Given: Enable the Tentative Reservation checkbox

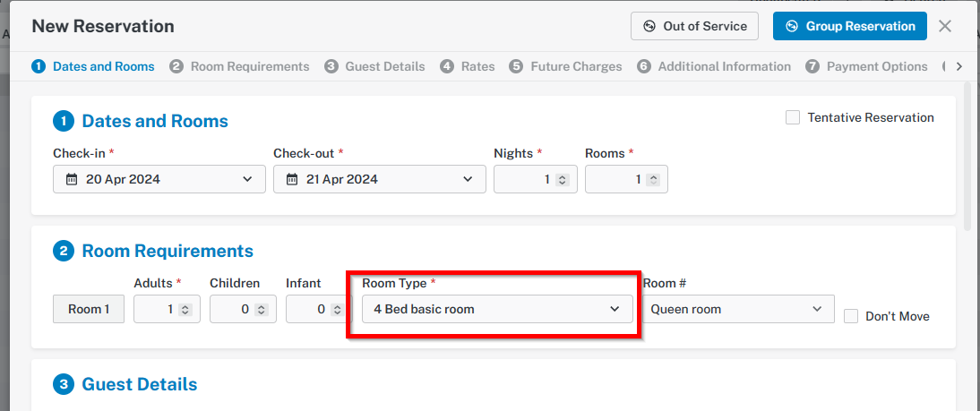Looking at the screenshot, I should click(793, 117).
